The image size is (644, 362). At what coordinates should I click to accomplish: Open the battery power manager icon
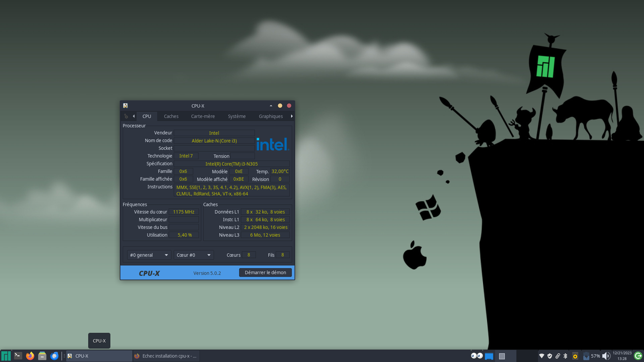586,356
